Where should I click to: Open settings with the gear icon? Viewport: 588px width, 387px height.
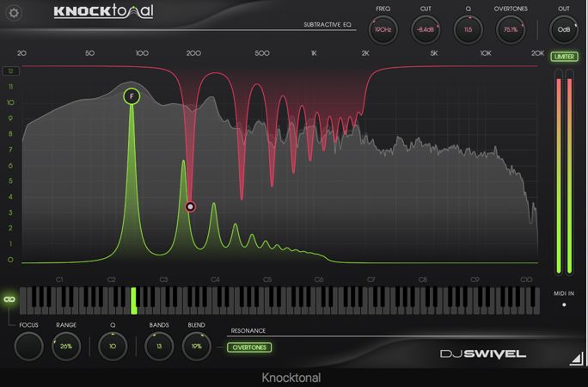pyautogui.click(x=15, y=13)
